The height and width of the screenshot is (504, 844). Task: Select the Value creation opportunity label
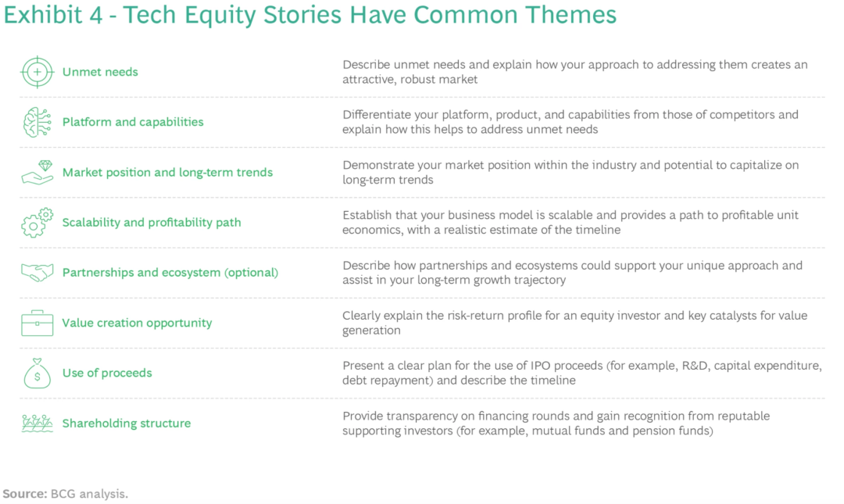[x=138, y=323]
